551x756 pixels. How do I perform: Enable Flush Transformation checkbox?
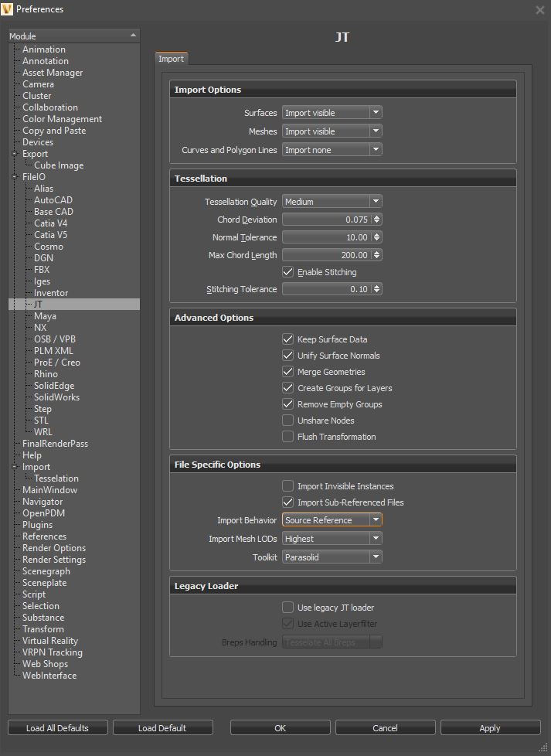click(x=287, y=436)
